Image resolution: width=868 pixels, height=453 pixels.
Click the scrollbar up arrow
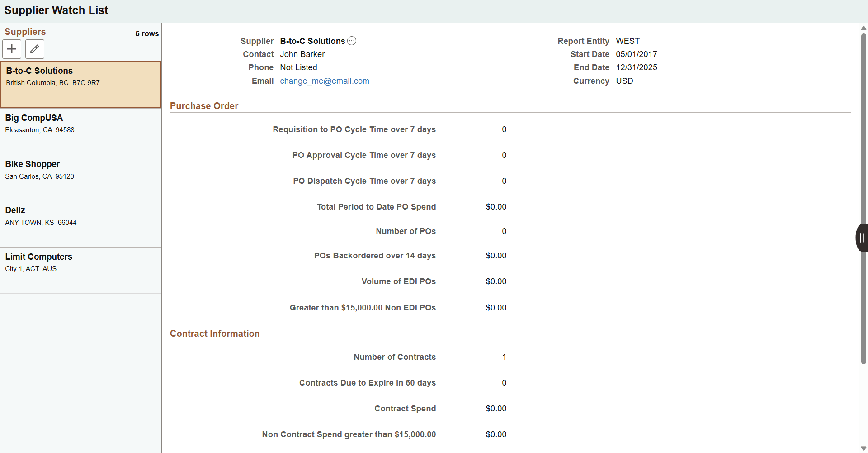[864, 28]
